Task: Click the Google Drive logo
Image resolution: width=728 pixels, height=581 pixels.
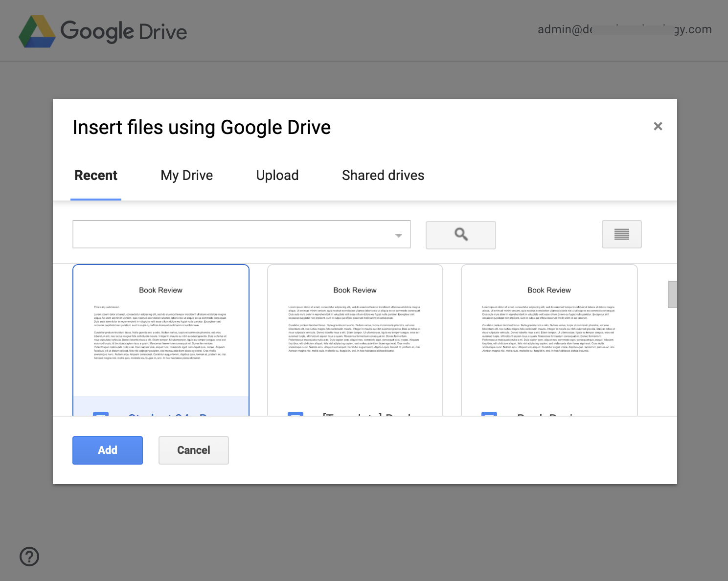Action: click(103, 31)
